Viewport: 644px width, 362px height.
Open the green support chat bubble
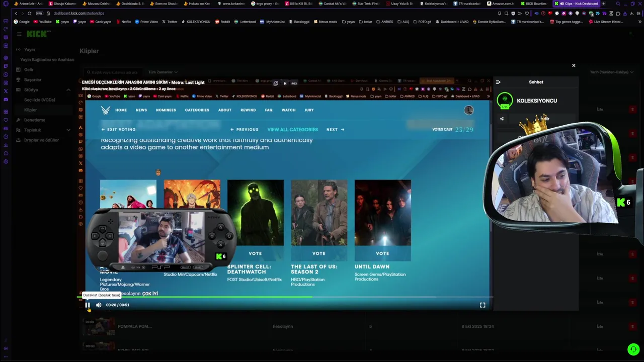click(633, 349)
